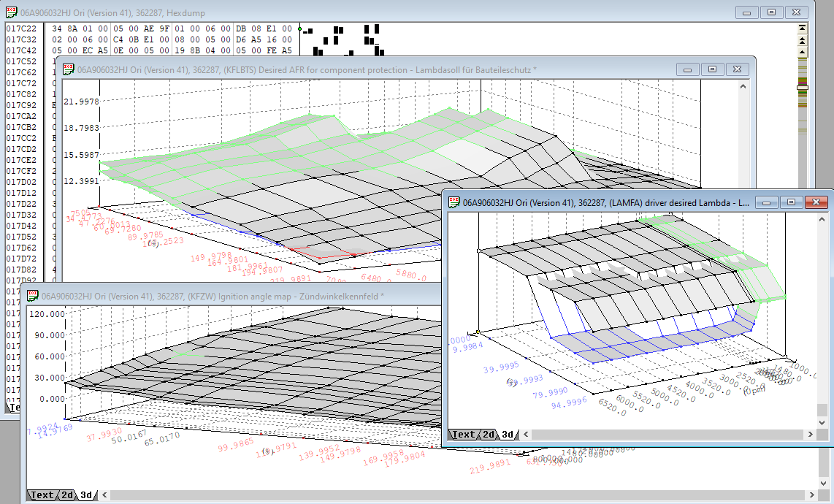Image resolution: width=834 pixels, height=504 pixels.
Task: Open the Text tab in LAMFA window
Action: [x=463, y=435]
